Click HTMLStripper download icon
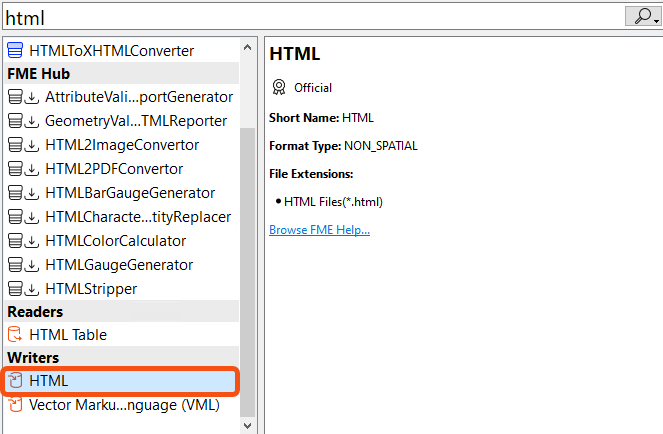663x434 pixels. tap(31, 289)
